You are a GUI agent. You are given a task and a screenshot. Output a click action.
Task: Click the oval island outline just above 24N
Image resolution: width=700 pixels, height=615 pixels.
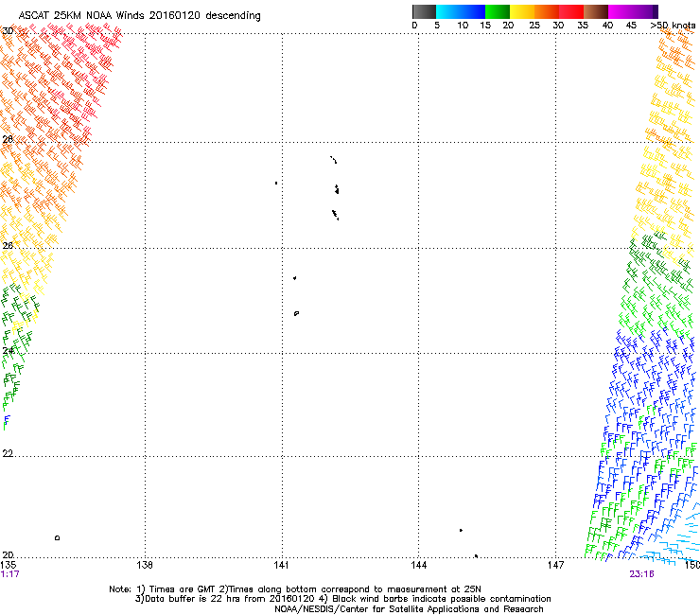[296, 313]
